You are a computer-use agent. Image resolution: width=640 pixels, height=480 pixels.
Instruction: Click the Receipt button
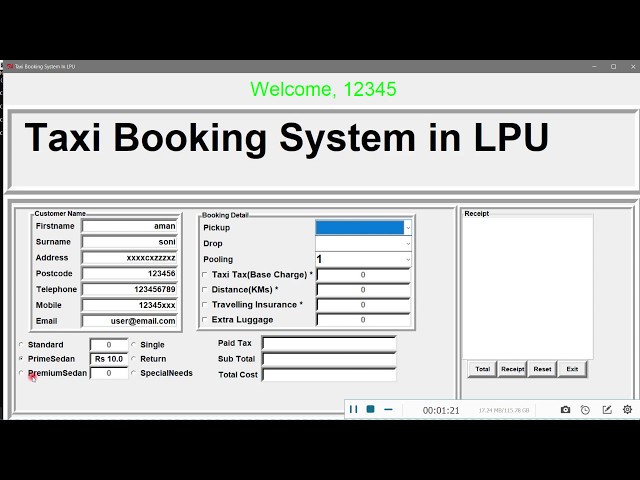pos(512,369)
